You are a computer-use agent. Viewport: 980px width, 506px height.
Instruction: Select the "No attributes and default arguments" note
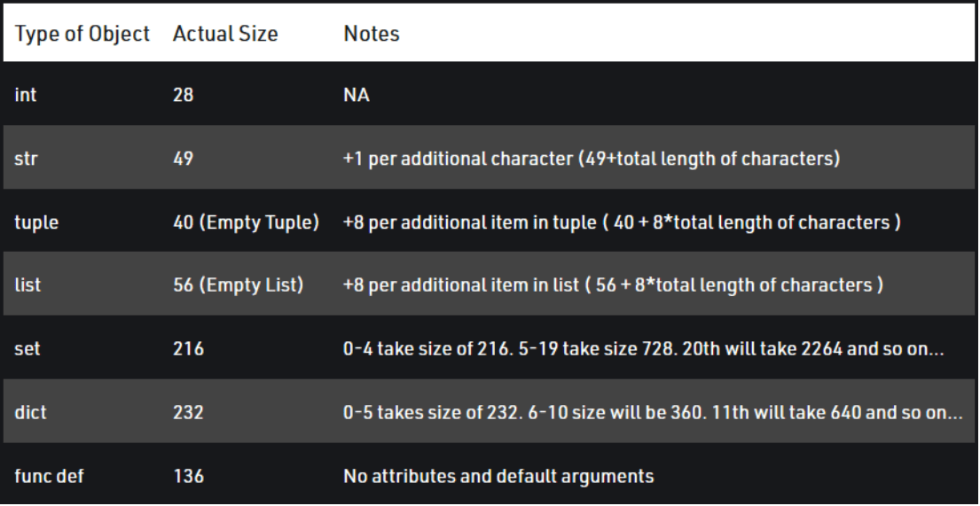click(x=498, y=477)
